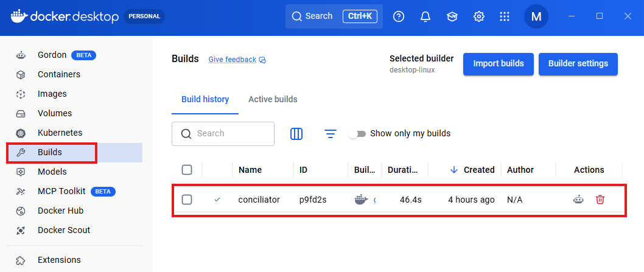644x272 pixels.
Task: Click the Volumes drive icon
Action: (x=21, y=113)
